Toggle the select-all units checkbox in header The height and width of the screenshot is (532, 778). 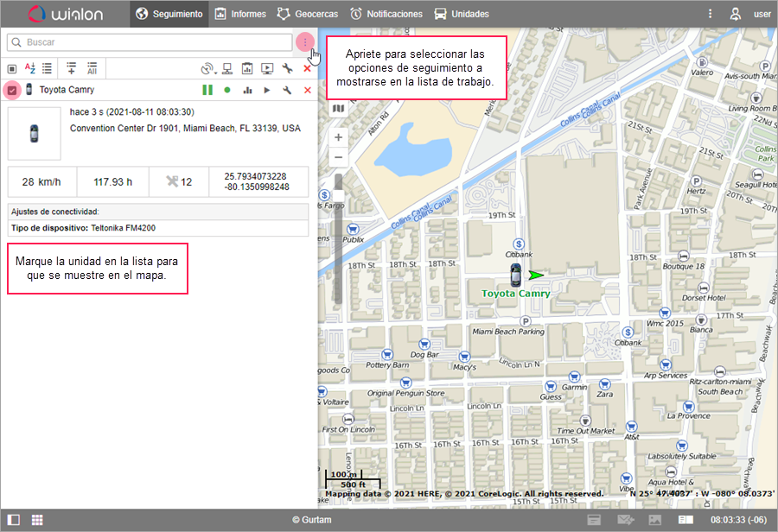pyautogui.click(x=12, y=68)
